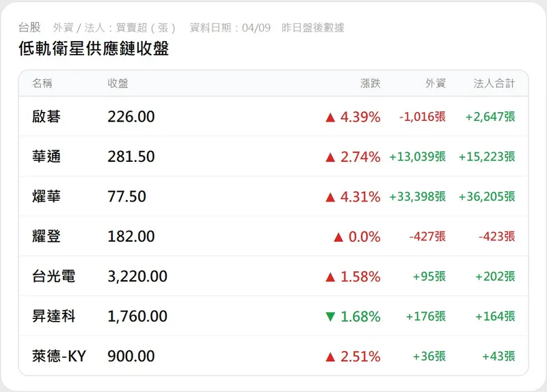Click 耀登's institutional total of -423張
Viewport: 547px width, 392px height.
coord(497,236)
